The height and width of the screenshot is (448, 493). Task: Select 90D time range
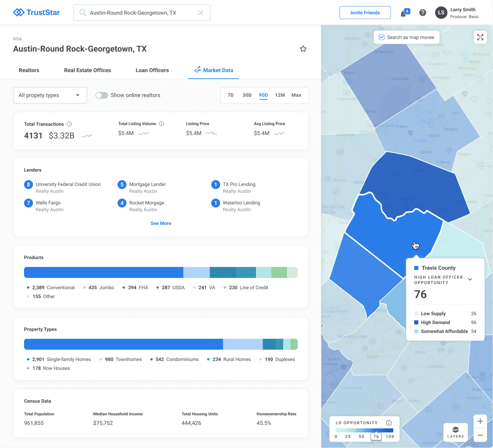click(x=263, y=95)
